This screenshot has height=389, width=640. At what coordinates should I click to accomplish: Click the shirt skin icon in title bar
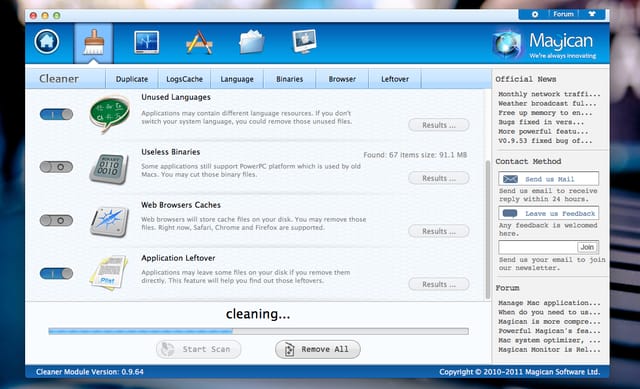tap(592, 14)
